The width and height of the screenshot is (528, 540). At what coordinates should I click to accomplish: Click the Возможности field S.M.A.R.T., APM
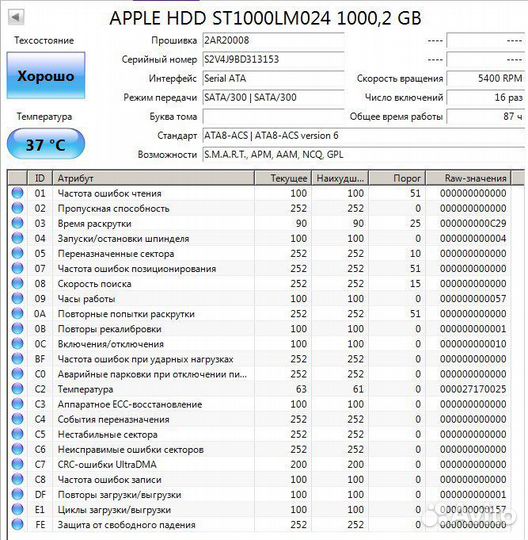point(363,155)
